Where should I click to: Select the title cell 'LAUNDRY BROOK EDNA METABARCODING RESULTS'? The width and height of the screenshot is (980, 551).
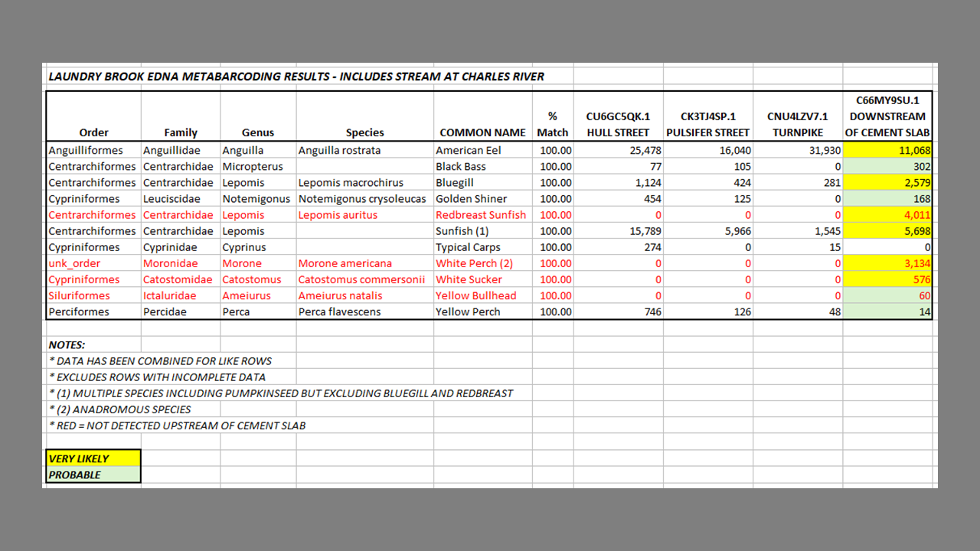pos(296,77)
